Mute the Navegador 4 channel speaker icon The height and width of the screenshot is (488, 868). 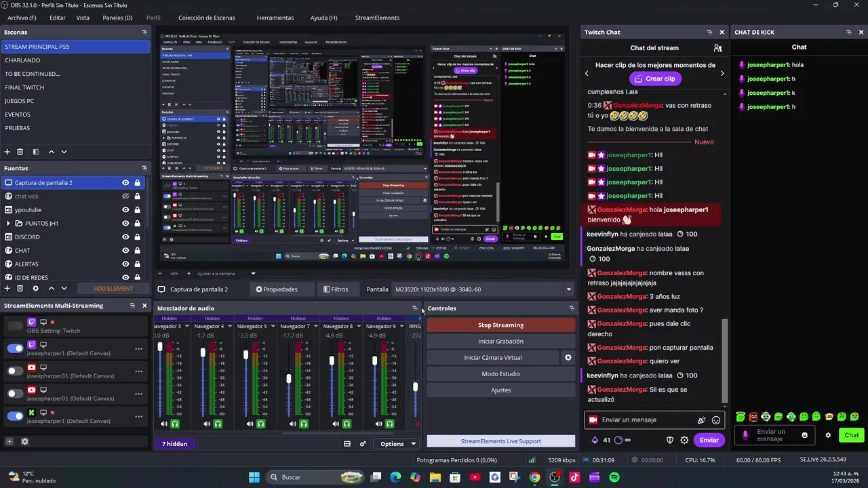(x=207, y=424)
